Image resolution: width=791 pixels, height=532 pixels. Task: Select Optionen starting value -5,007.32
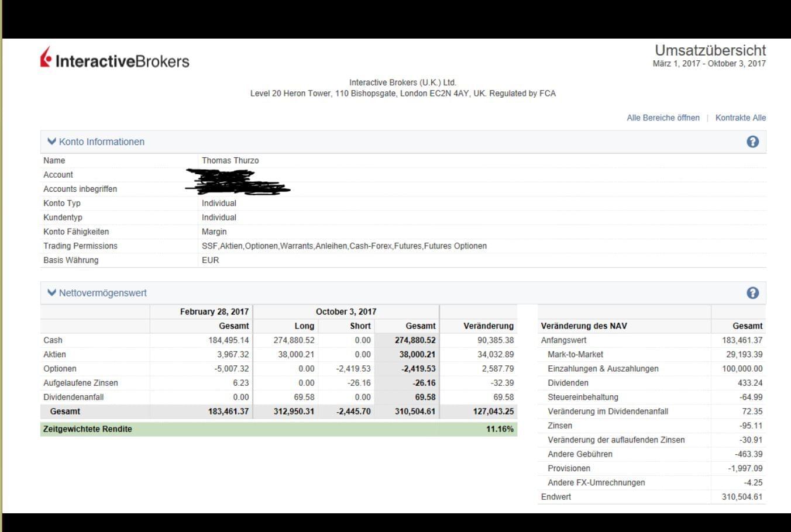[x=231, y=368]
